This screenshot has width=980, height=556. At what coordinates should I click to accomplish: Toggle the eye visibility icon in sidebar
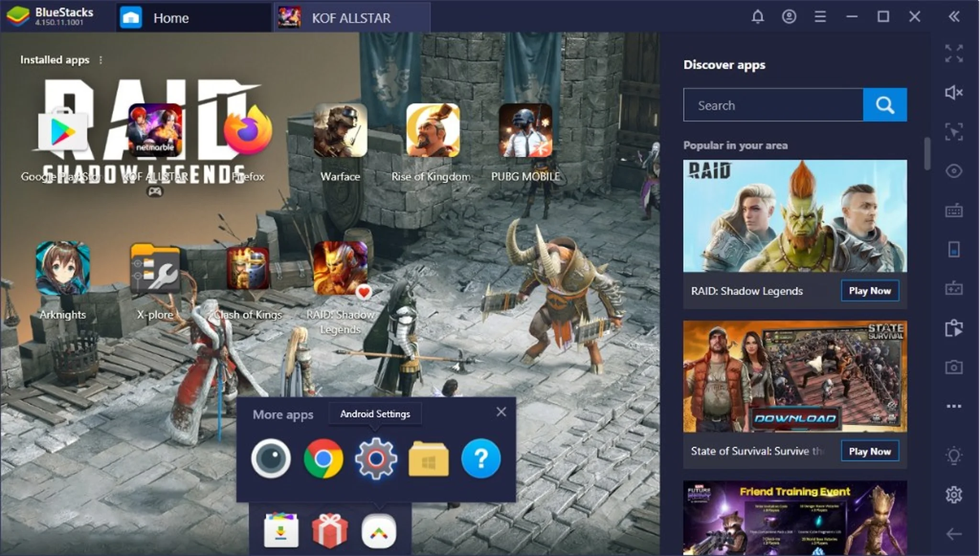pyautogui.click(x=954, y=171)
